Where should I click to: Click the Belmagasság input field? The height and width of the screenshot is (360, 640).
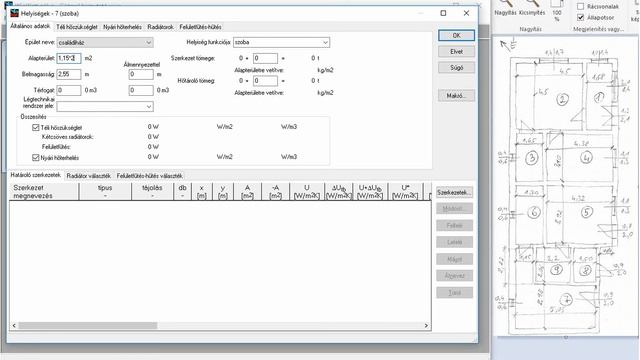click(x=69, y=74)
